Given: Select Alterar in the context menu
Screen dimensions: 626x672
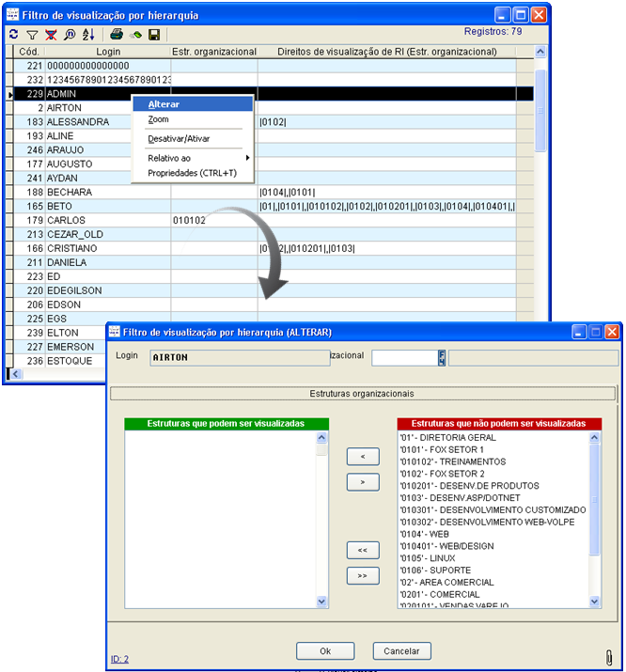Looking at the screenshot, I should 164,104.
